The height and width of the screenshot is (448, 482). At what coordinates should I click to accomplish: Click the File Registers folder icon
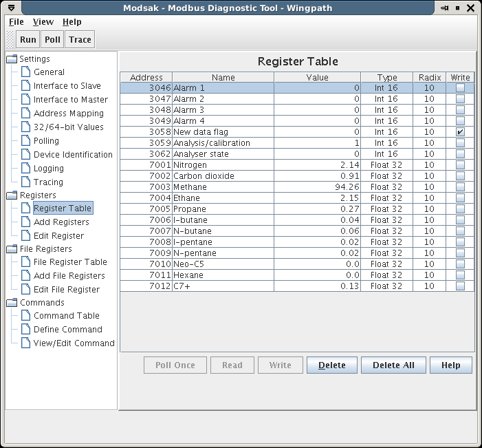[12, 248]
